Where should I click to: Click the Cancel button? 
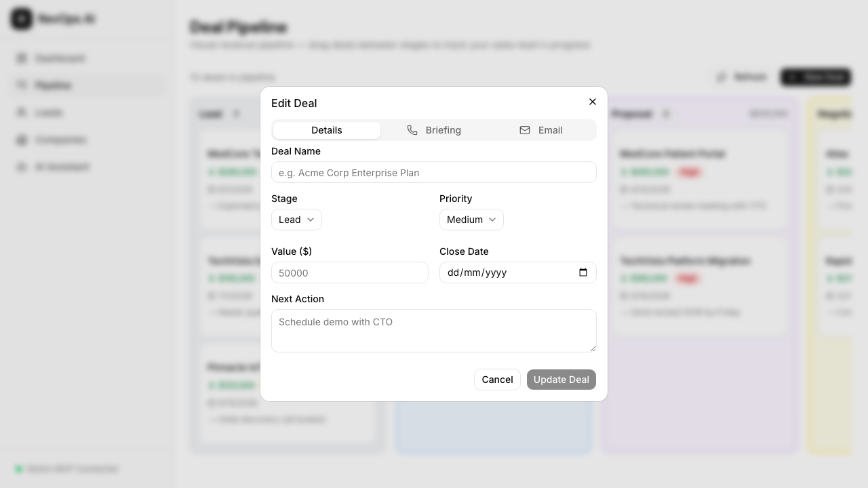tap(497, 380)
